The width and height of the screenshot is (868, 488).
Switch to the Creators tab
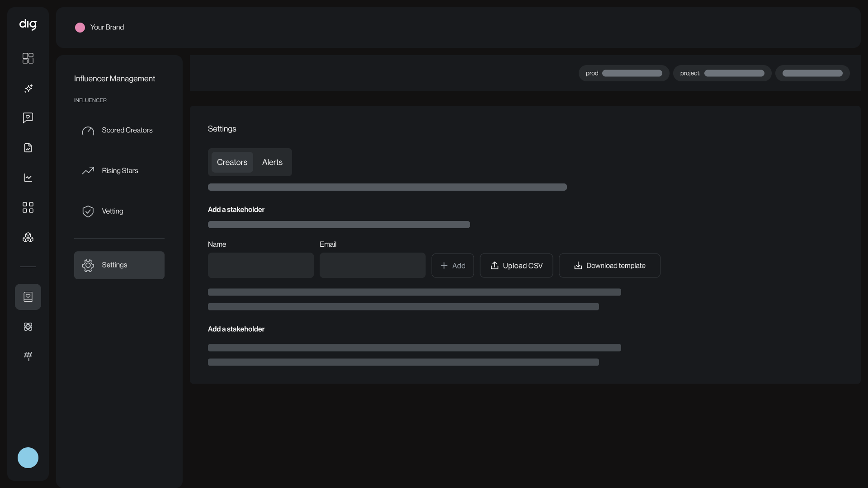point(232,162)
